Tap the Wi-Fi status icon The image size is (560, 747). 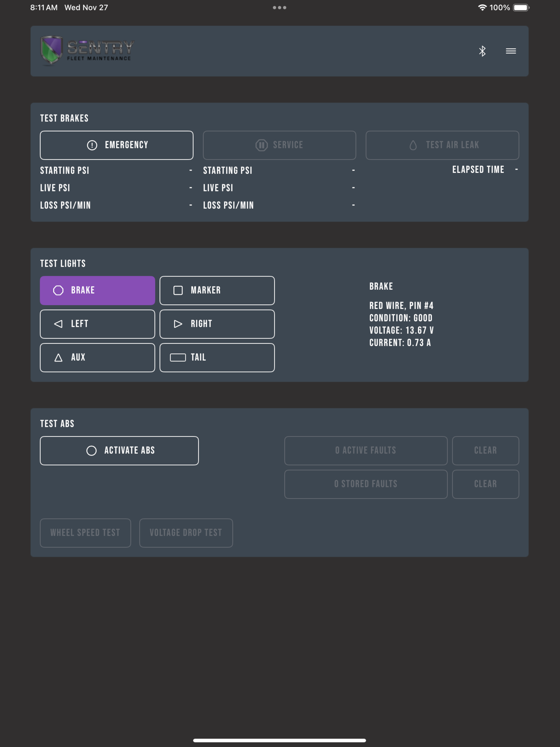482,7
